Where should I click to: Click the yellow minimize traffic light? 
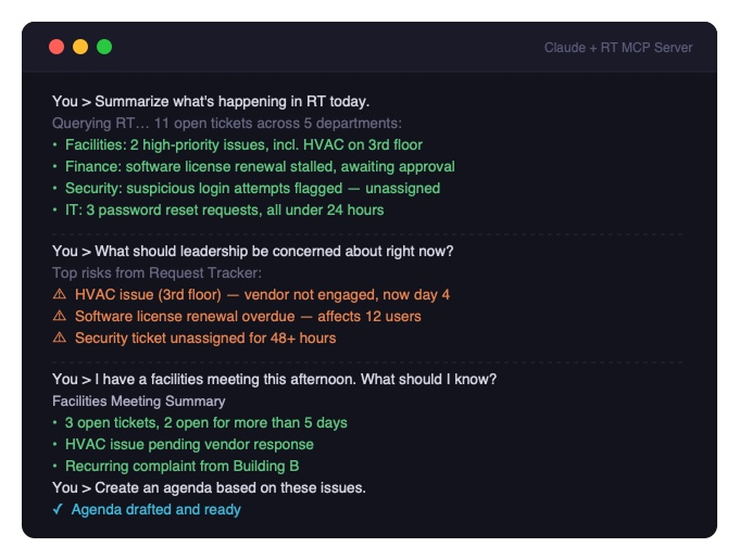(81, 46)
